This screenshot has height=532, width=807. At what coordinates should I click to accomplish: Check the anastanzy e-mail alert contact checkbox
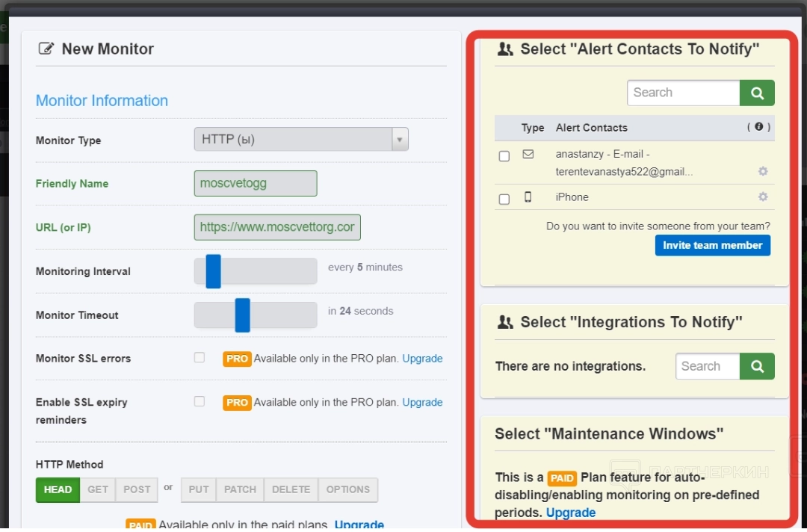pos(504,156)
